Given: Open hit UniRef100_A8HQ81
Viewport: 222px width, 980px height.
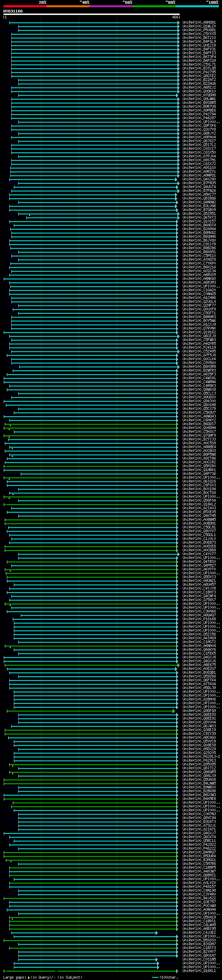Looking at the screenshot, I should point(199,23).
